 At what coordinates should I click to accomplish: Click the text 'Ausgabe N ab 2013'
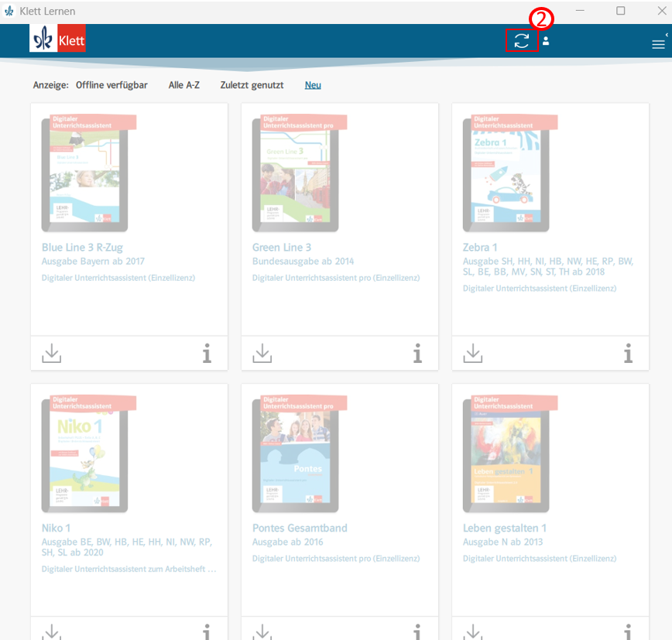pyautogui.click(x=502, y=542)
